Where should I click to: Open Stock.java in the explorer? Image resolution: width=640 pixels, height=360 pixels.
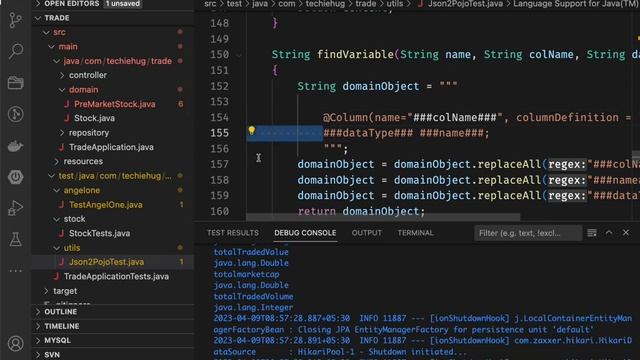(94, 118)
